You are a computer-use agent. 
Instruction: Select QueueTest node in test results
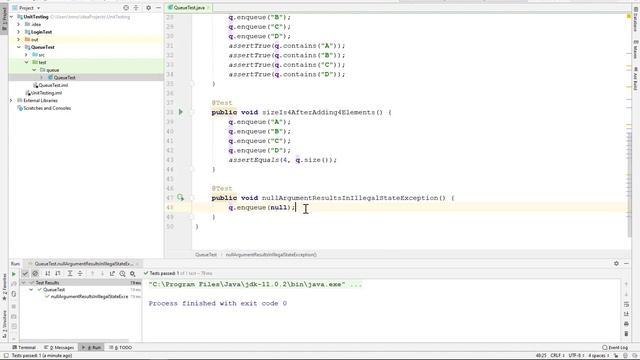coord(53,289)
